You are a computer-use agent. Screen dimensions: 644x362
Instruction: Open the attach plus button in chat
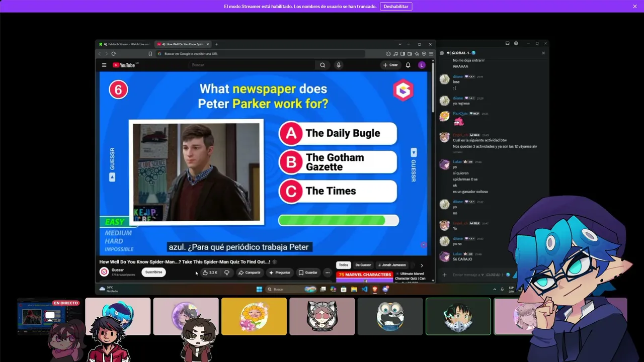(444, 275)
